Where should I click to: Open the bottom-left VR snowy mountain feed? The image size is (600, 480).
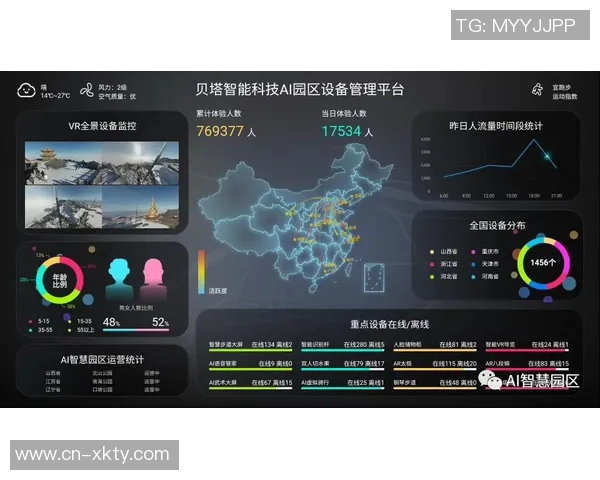[x=63, y=207]
